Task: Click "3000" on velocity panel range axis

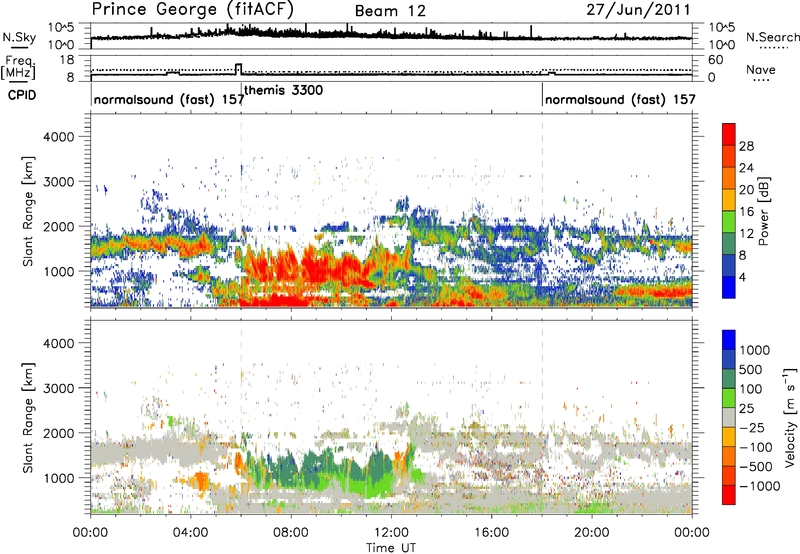Action: [58, 388]
